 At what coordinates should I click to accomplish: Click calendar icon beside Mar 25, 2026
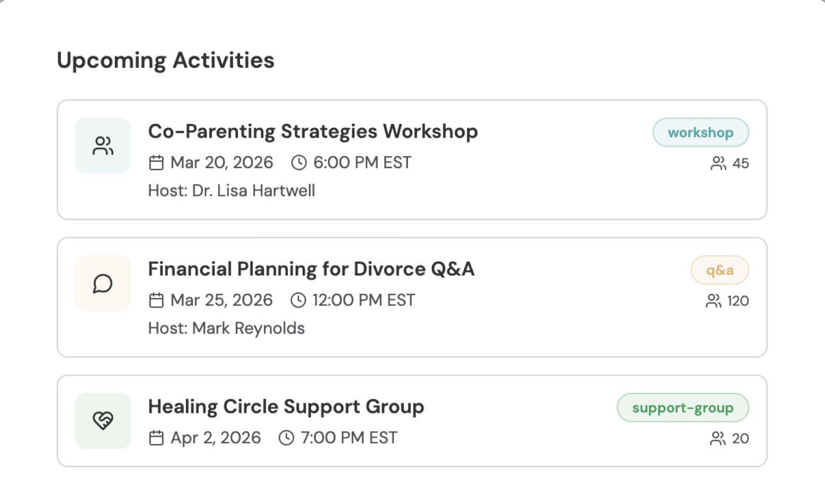pos(156,300)
